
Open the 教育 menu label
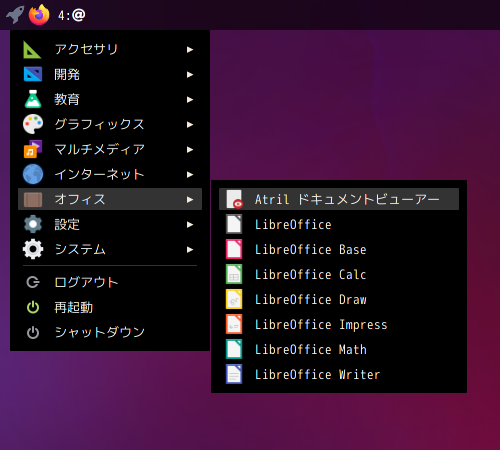click(x=67, y=99)
